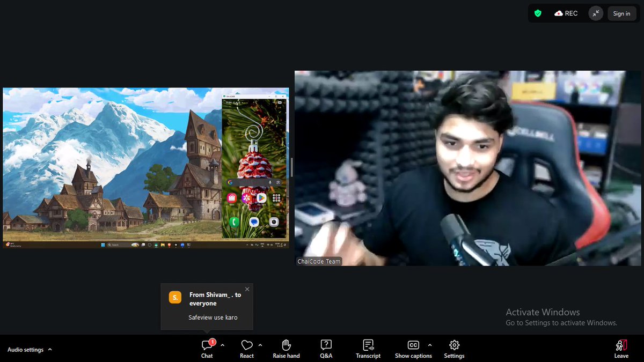644x362 pixels.
Task: Click the orange 'S.' sender avatar
Action: coord(175,298)
